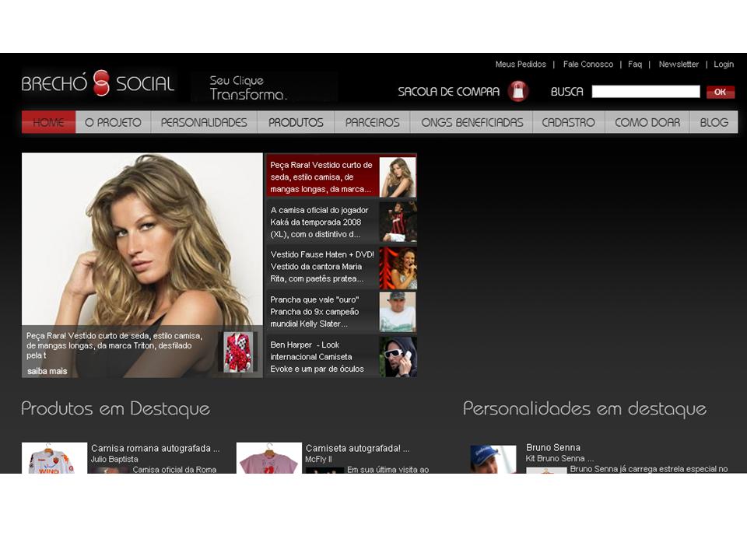This screenshot has width=747, height=560.
Task: Open the Blog menu item
Action: (x=714, y=122)
